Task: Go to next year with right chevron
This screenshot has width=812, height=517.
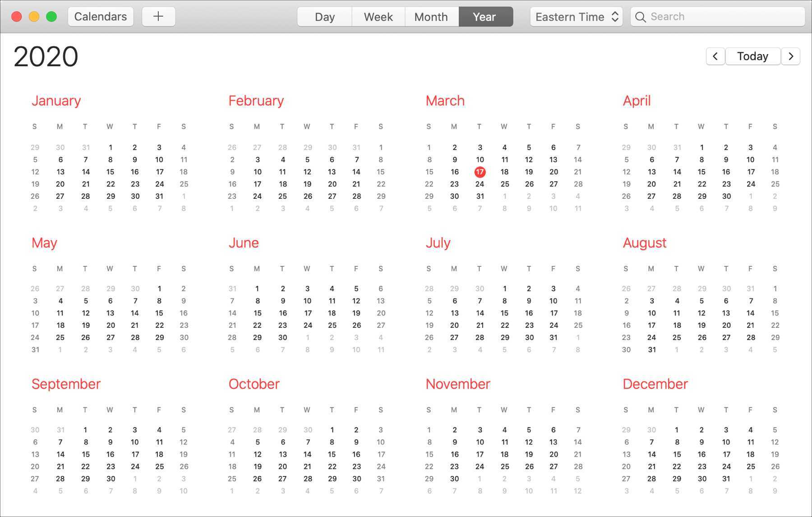Action: pos(791,56)
